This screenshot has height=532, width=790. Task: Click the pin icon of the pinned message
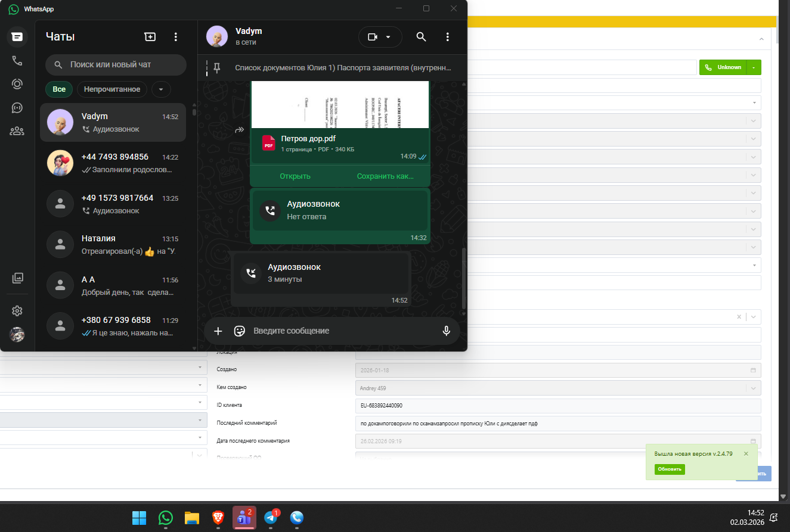click(217, 68)
